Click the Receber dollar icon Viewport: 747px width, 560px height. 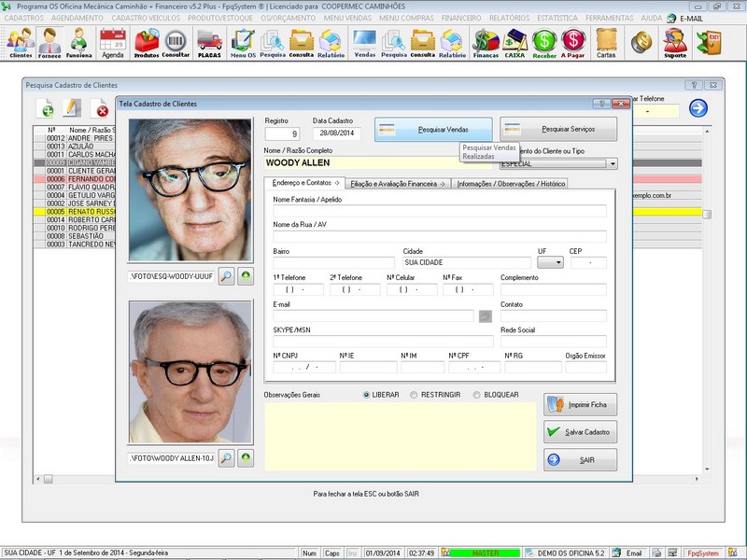point(544,42)
